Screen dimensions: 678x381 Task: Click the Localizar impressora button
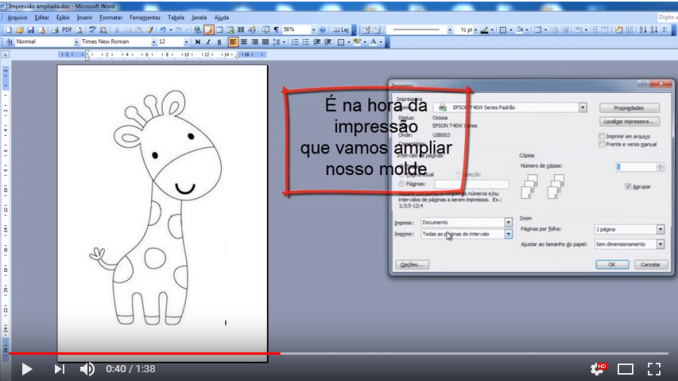629,122
